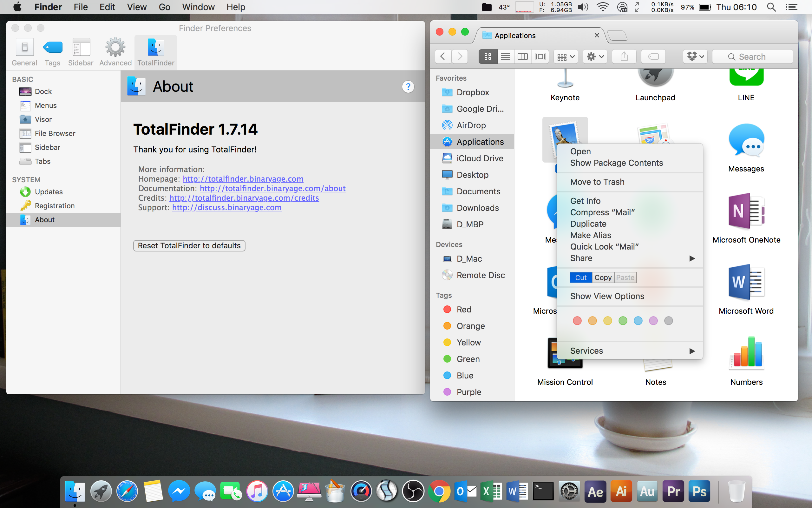Choose Show View Options
Image resolution: width=812 pixels, height=508 pixels.
[x=630, y=296]
